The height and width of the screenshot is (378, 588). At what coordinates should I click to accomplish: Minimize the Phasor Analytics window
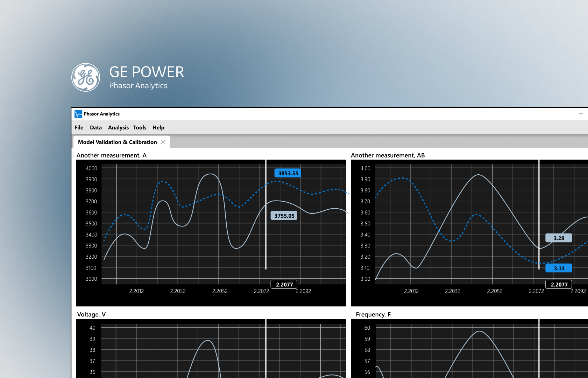pos(581,114)
